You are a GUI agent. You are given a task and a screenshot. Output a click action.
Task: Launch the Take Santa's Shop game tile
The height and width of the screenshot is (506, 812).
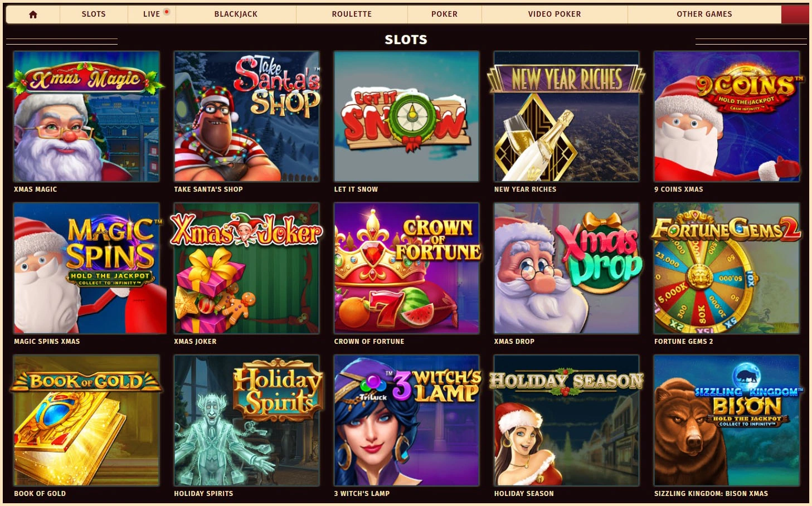click(x=246, y=116)
